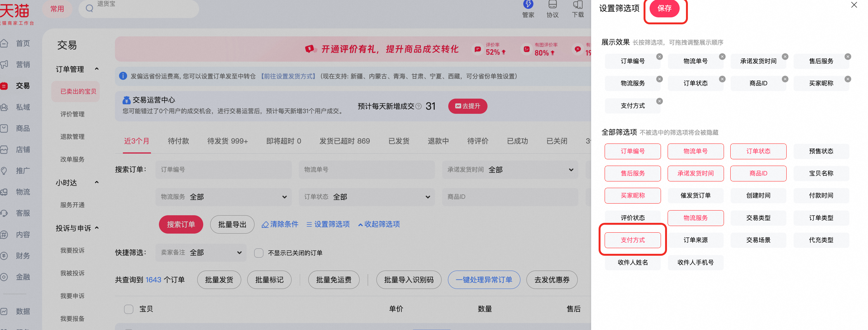The image size is (868, 330).
Task: Open the 物流服务 dropdown
Action: pos(223,197)
